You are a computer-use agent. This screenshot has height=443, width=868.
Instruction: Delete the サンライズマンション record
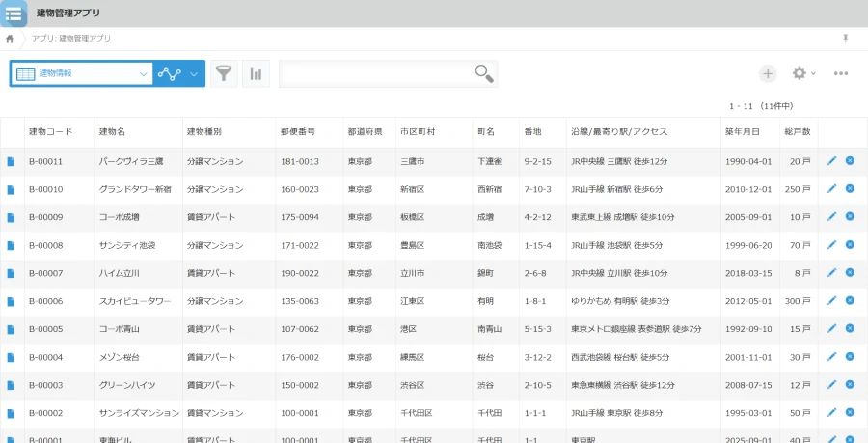point(850,412)
